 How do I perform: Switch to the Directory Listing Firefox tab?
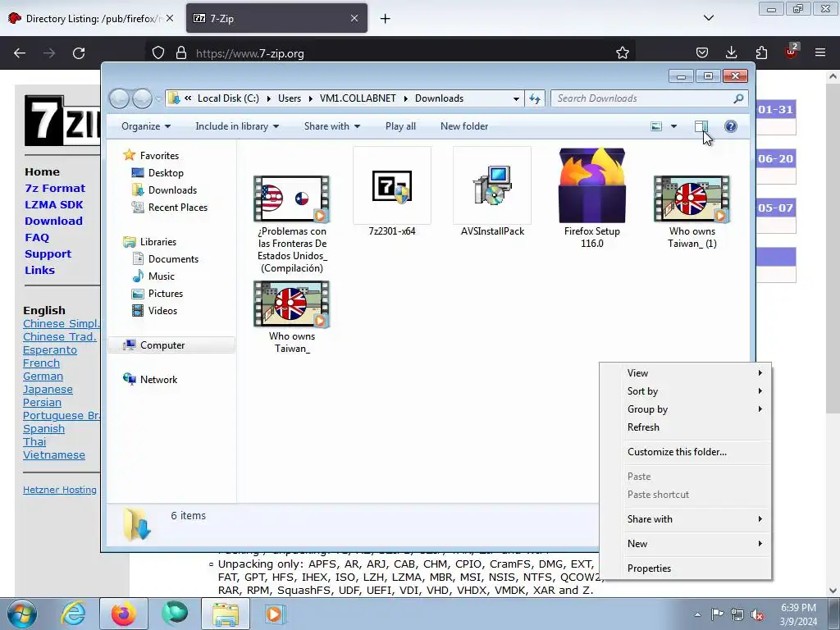click(x=91, y=18)
